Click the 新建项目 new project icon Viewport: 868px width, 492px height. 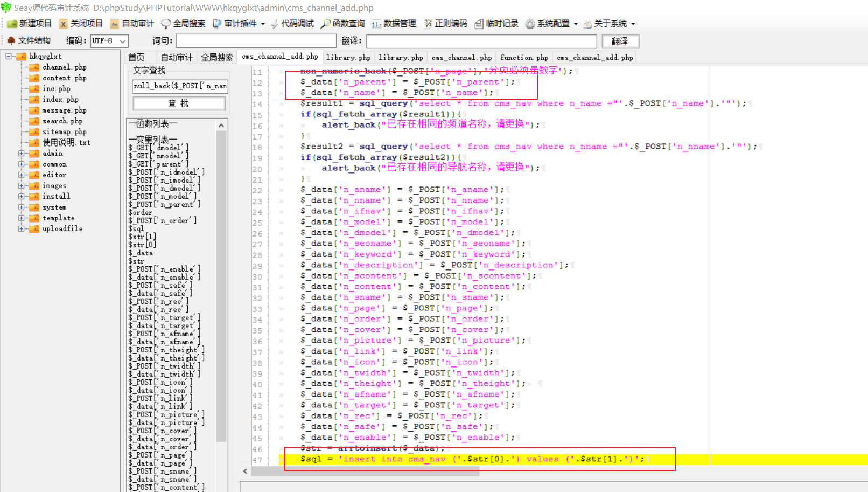(12, 24)
